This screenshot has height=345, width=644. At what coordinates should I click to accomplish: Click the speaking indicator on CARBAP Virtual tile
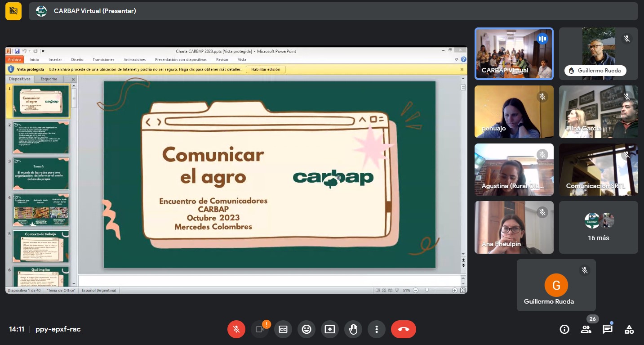(x=542, y=39)
